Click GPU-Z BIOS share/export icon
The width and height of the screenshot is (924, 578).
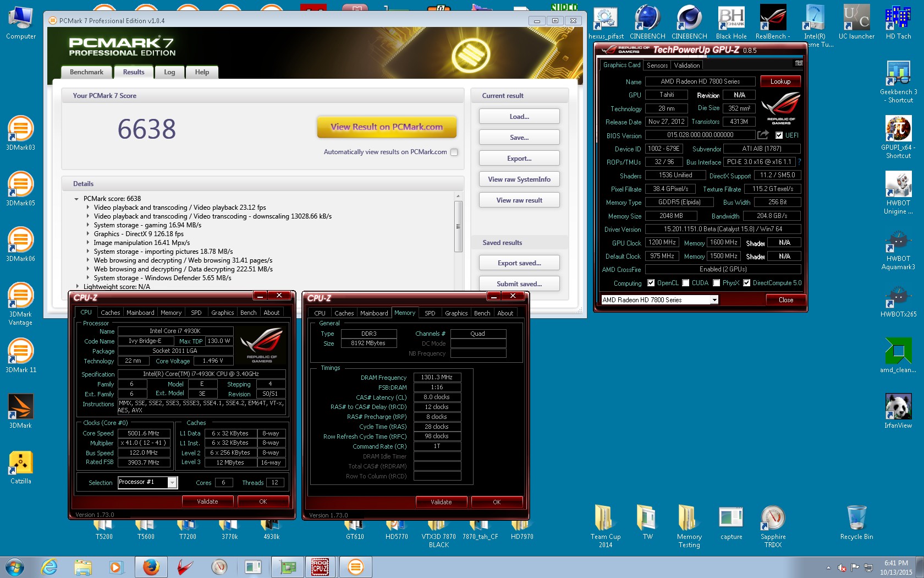(x=763, y=135)
